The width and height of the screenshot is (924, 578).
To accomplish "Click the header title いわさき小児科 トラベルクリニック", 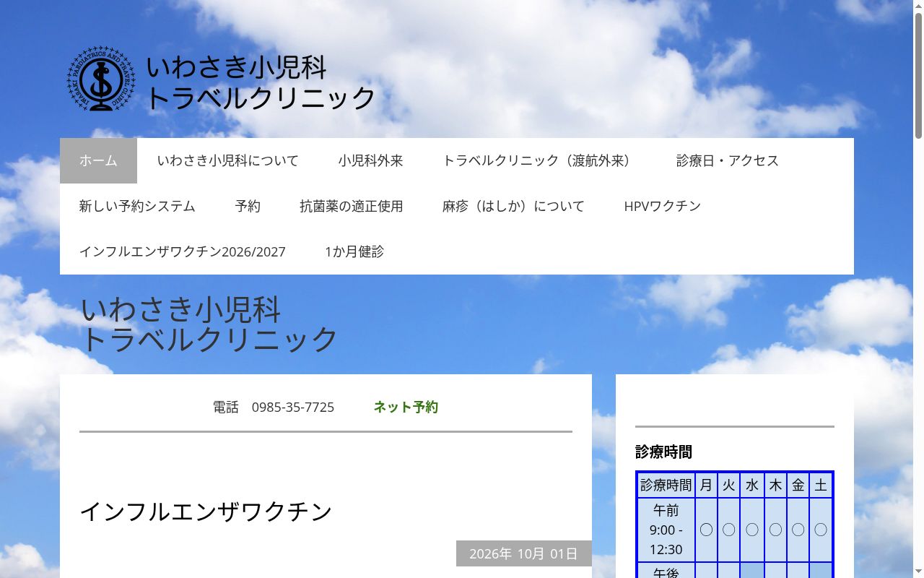I will tap(261, 82).
